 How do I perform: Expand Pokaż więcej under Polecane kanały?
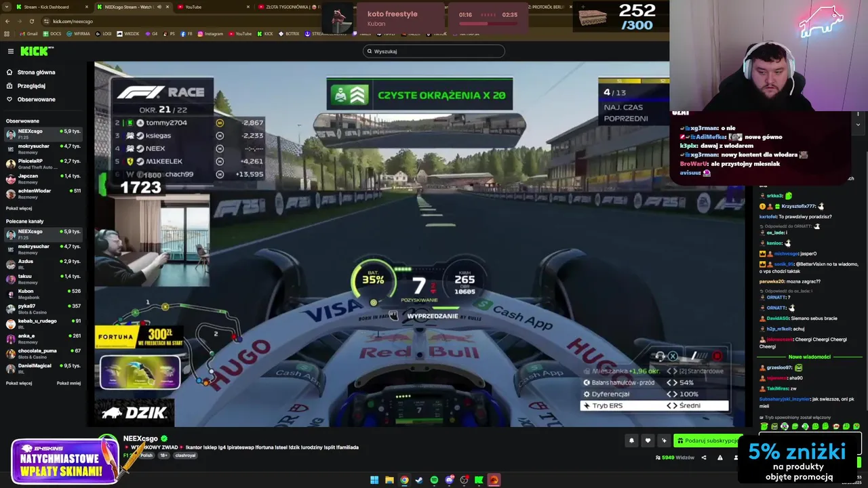tap(19, 383)
